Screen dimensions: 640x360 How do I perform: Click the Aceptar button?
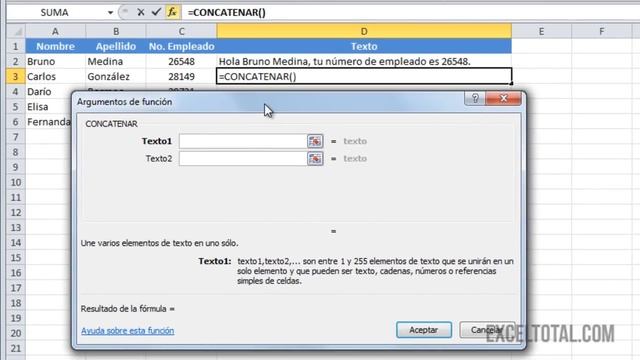point(424,330)
